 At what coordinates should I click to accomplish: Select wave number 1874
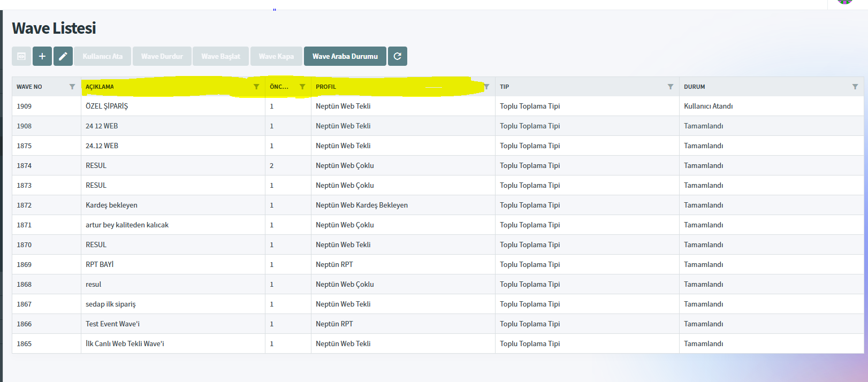click(24, 165)
